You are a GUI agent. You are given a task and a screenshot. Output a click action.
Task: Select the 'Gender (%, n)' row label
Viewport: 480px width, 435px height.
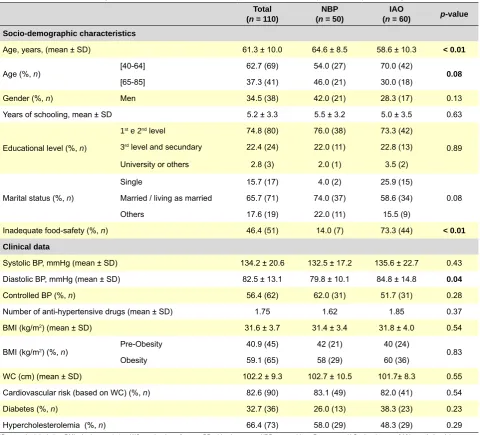(x=28, y=98)
